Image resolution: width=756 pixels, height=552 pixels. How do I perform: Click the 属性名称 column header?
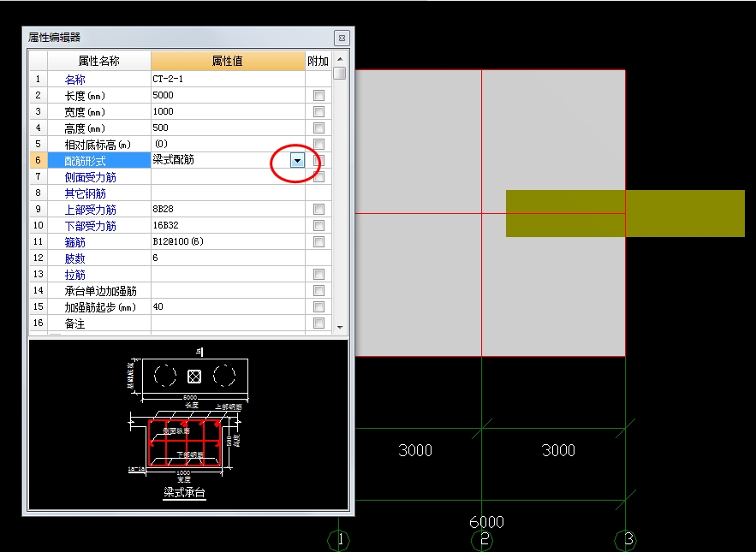point(98,61)
